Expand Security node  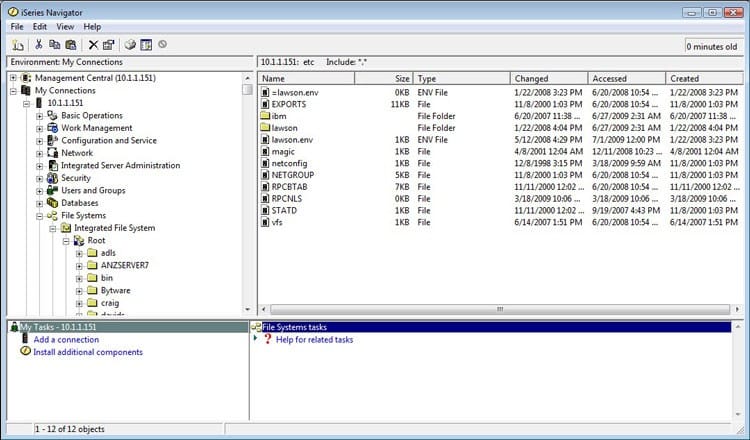point(40,178)
